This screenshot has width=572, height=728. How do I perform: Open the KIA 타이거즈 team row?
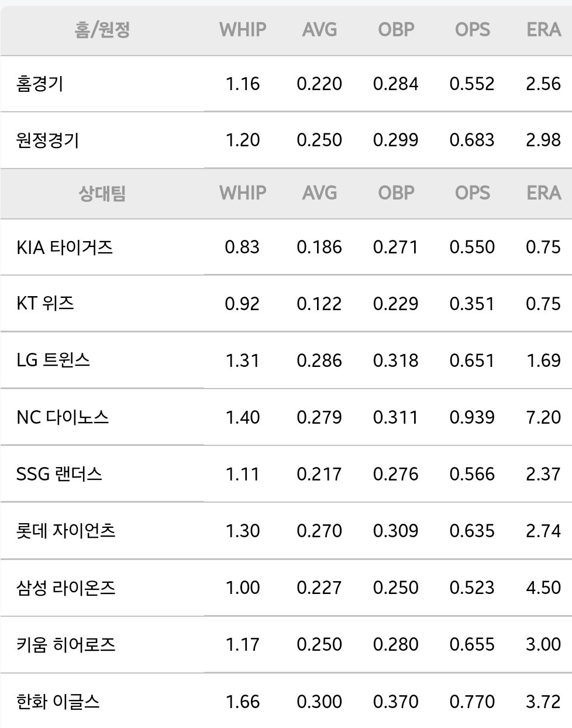[286, 247]
